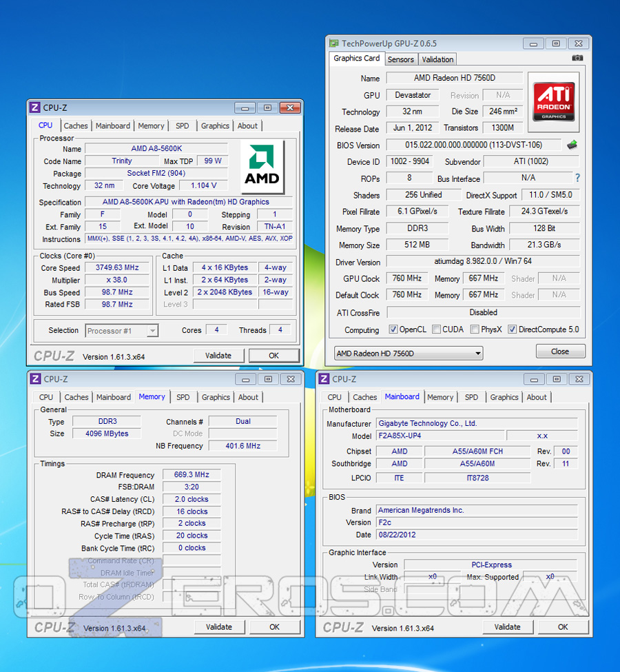Click Validate in the CPU-Z Mainboard window
The height and width of the screenshot is (672, 620).
coord(507,627)
